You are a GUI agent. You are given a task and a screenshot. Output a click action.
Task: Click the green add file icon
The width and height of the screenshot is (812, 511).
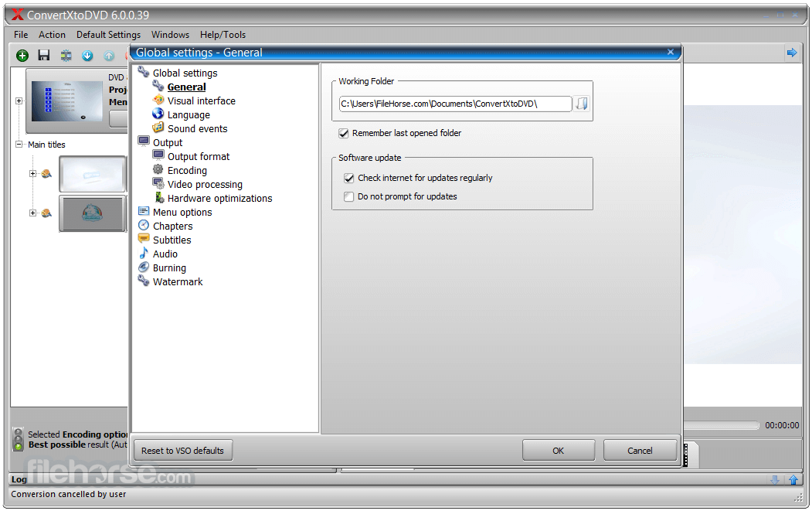(x=22, y=56)
